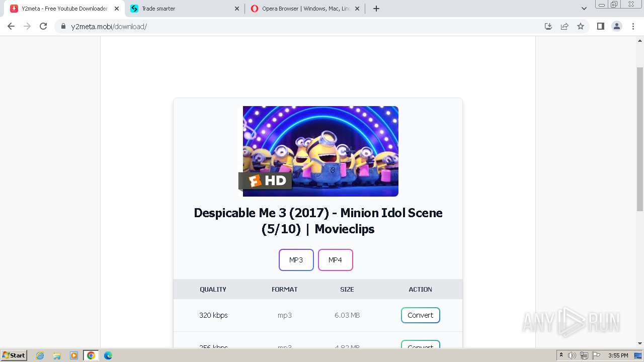644x362 pixels.
Task: Go back to previous page
Action: point(11,26)
